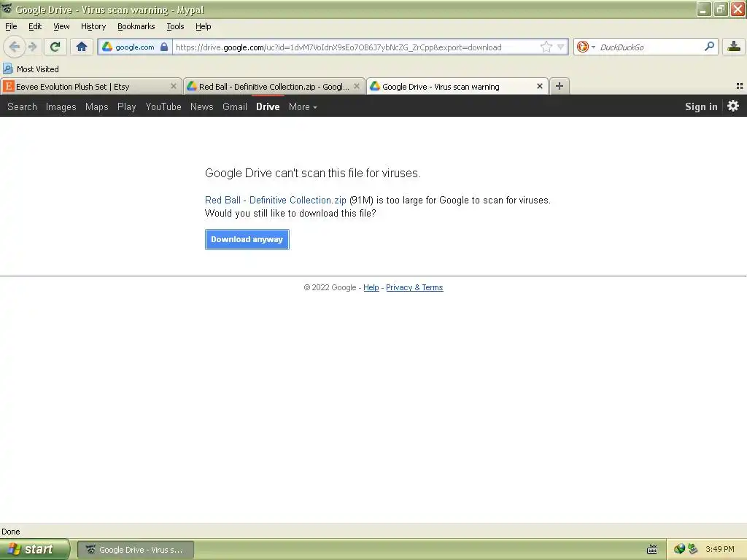747x560 pixels.
Task: Expand the More dropdown
Action: (x=303, y=106)
